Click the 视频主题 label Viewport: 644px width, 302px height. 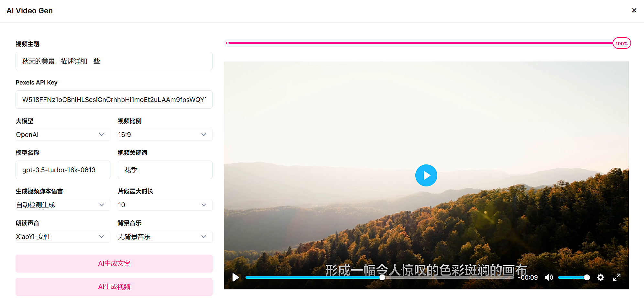pos(27,44)
